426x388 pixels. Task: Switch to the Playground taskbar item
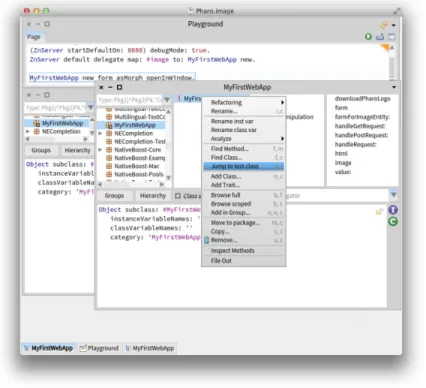[x=99, y=348]
